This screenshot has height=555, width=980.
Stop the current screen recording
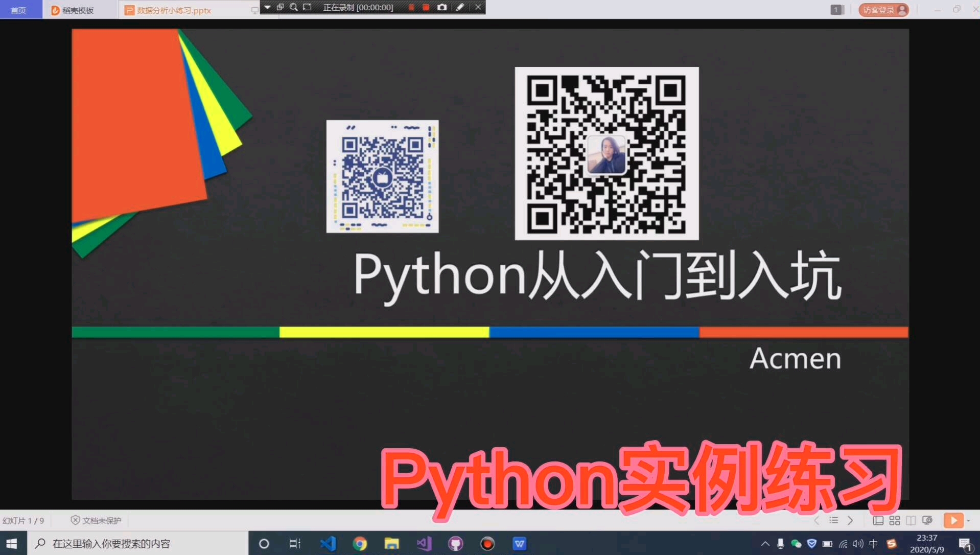[x=425, y=7]
